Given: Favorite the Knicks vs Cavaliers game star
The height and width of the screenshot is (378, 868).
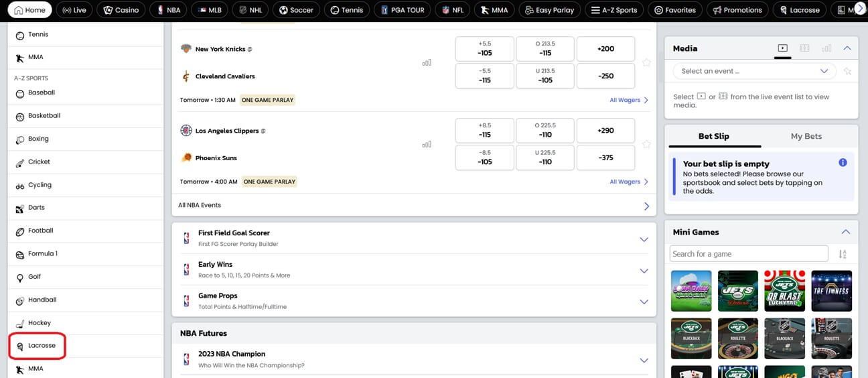Looking at the screenshot, I should click(646, 62).
